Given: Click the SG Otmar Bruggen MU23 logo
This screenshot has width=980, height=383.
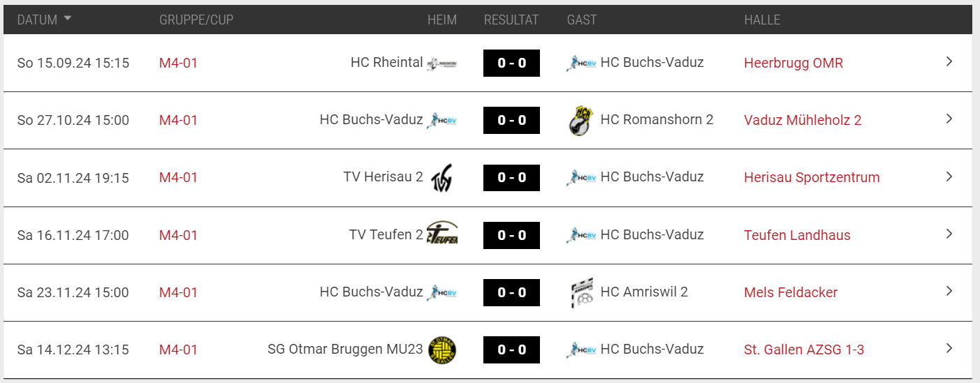Looking at the screenshot, I should click(441, 350).
